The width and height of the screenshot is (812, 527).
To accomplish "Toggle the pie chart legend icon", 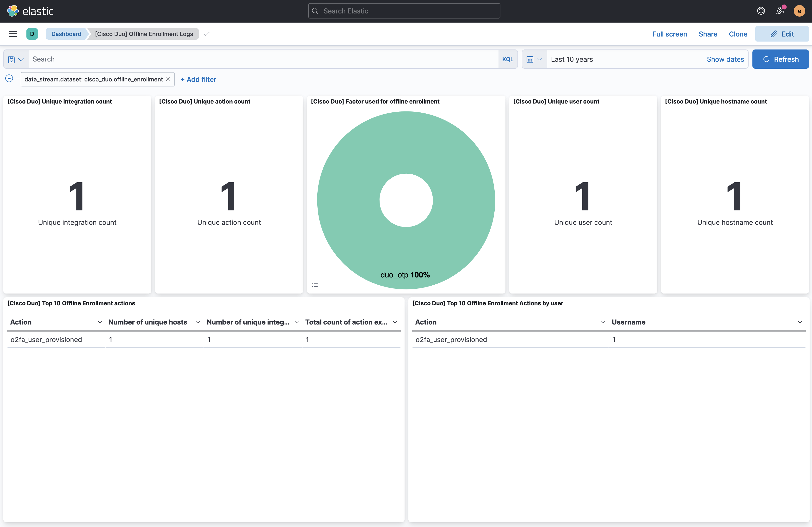I will (314, 286).
